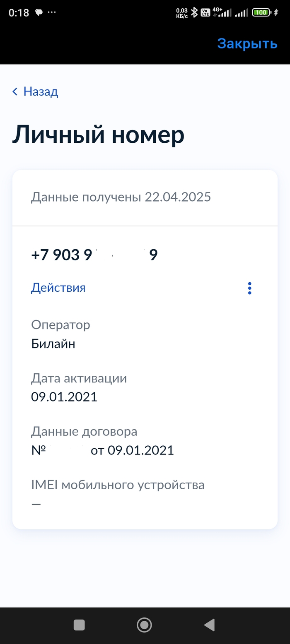Image resolution: width=290 pixels, height=644 pixels.
Task: Tap the status bar clock showing 0:18
Action: pos(19,13)
